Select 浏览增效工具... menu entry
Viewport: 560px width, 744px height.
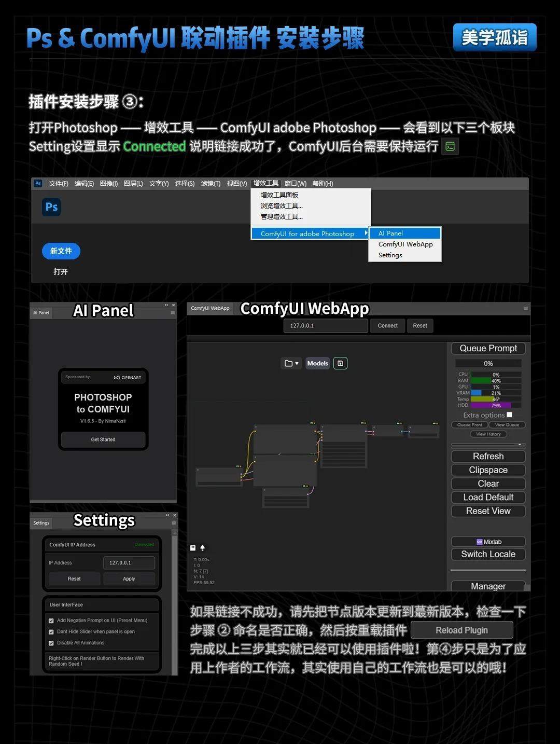pos(311,206)
